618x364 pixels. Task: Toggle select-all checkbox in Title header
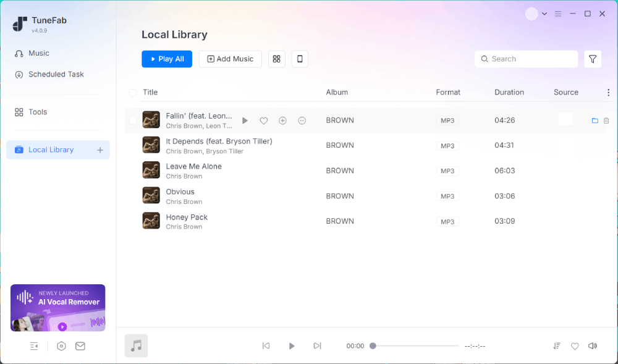(x=133, y=93)
